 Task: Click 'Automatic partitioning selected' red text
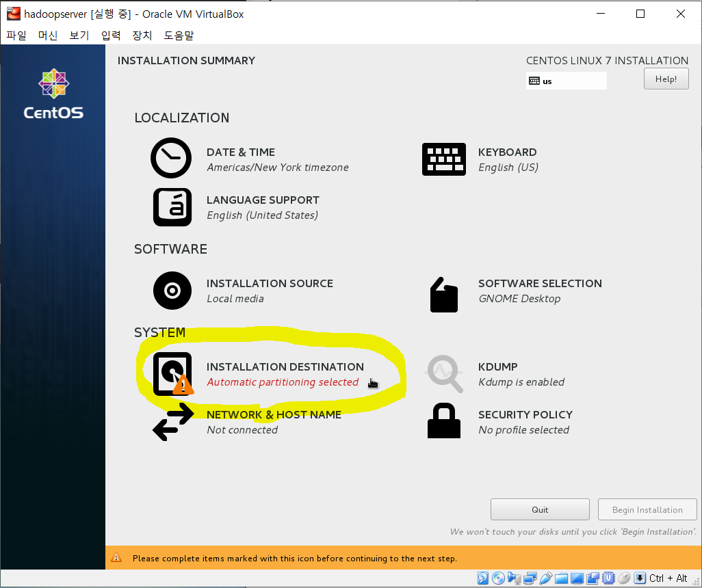[283, 382]
